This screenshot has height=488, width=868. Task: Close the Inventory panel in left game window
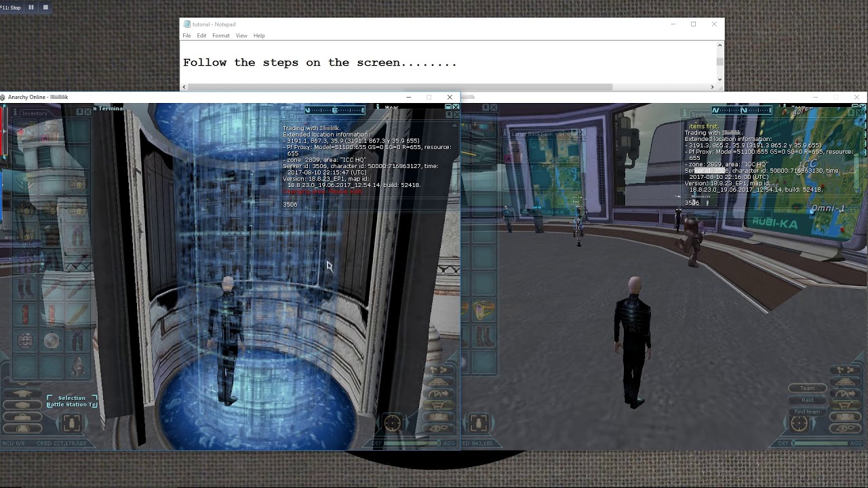coord(88,112)
